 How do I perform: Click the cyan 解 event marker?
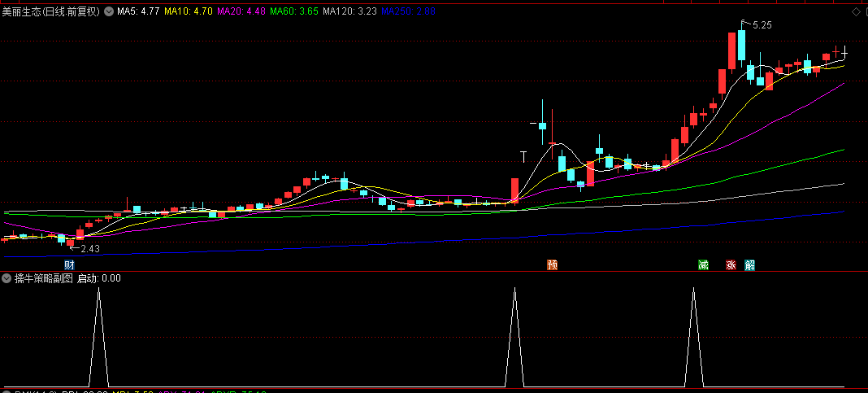[749, 265]
